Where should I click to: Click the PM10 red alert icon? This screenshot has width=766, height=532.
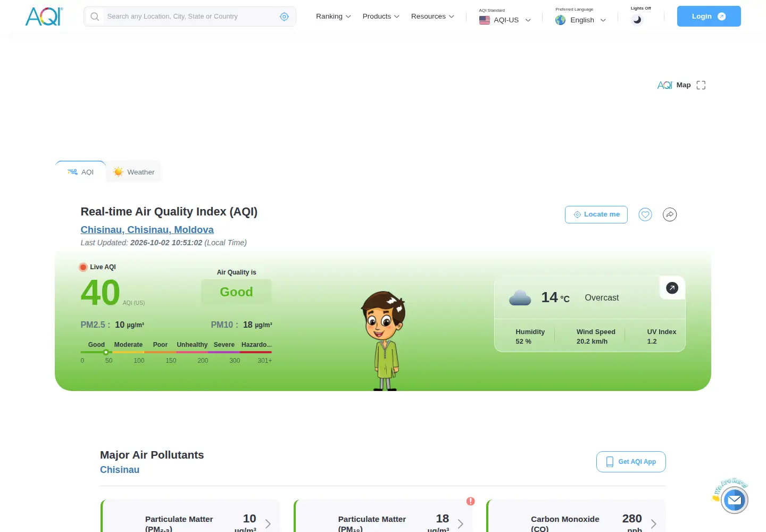point(470,501)
